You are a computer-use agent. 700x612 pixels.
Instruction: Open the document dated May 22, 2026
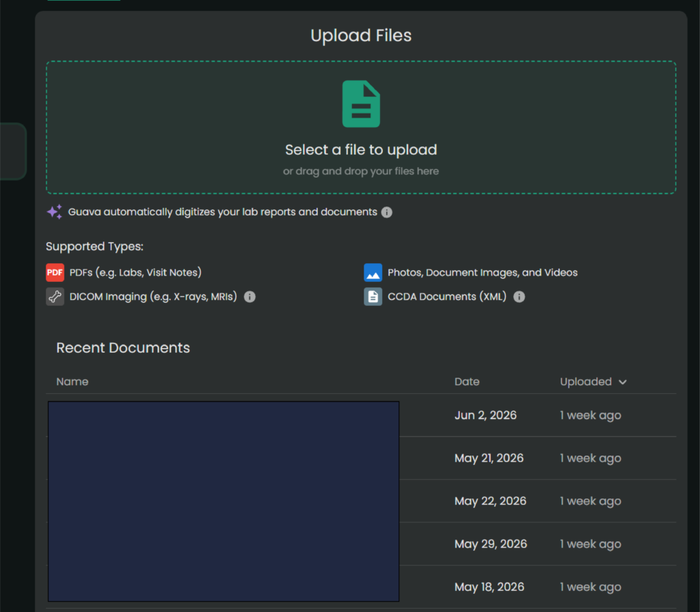click(361, 501)
